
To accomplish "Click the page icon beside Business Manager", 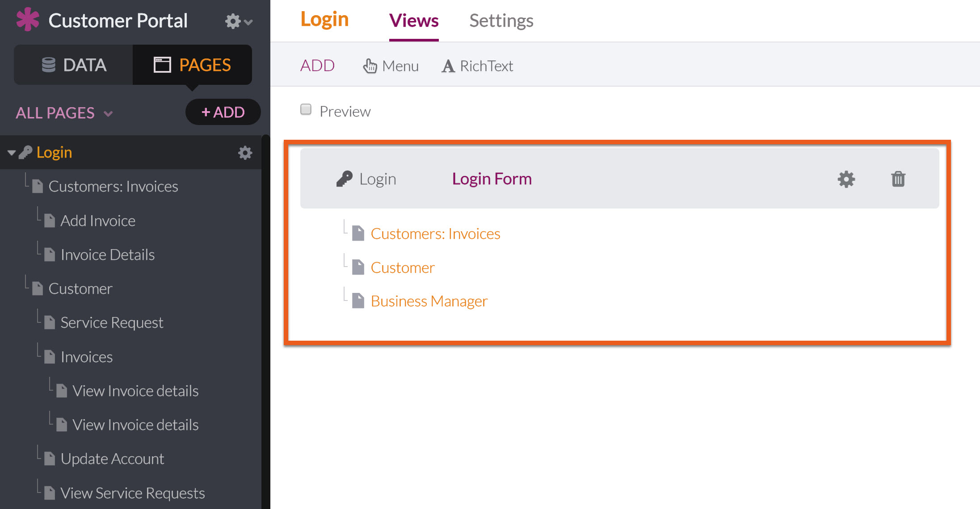I will (358, 301).
